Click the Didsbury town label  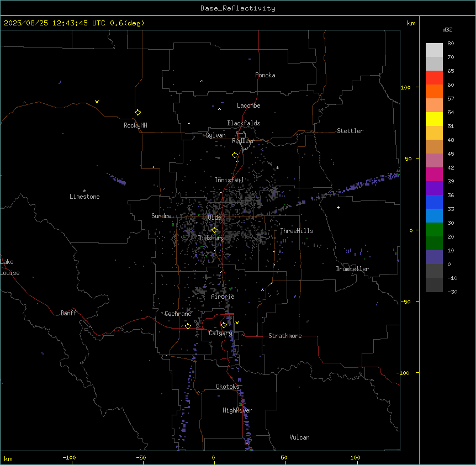(211, 238)
